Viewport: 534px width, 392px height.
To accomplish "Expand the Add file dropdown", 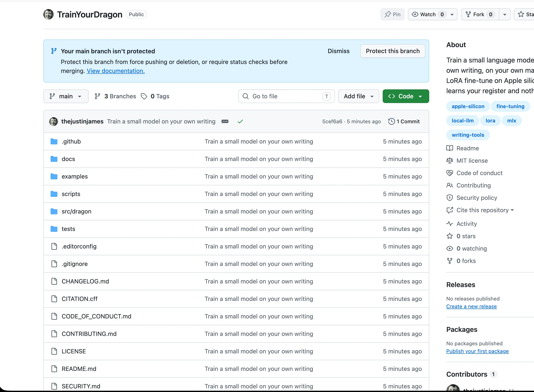I will [359, 96].
